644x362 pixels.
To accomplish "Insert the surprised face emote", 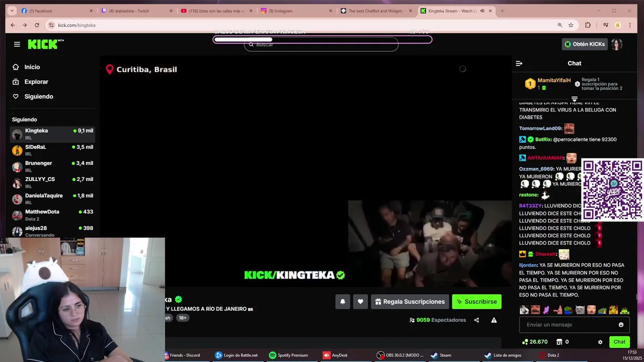I will (591, 310).
